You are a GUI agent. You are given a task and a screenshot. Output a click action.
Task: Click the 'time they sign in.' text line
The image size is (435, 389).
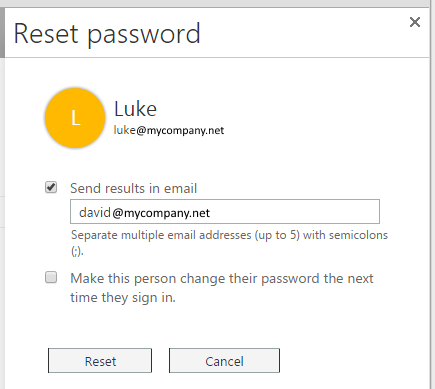123,297
